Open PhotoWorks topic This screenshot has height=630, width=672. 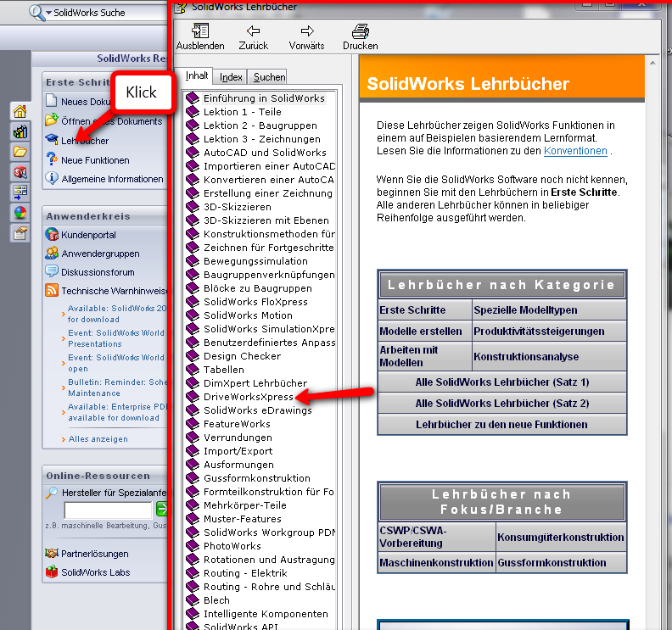[x=232, y=546]
